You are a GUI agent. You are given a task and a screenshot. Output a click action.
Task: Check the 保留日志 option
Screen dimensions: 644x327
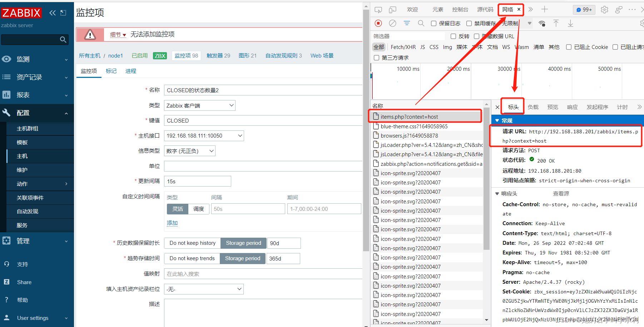point(434,23)
